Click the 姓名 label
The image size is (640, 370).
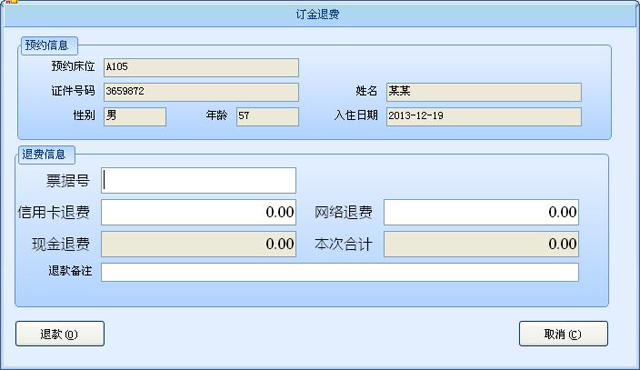tap(367, 91)
